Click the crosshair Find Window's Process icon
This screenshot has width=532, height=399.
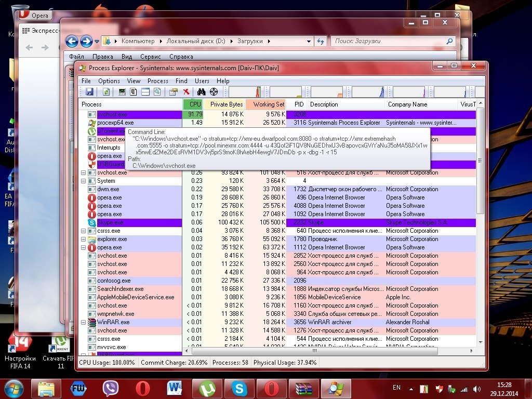[214, 91]
